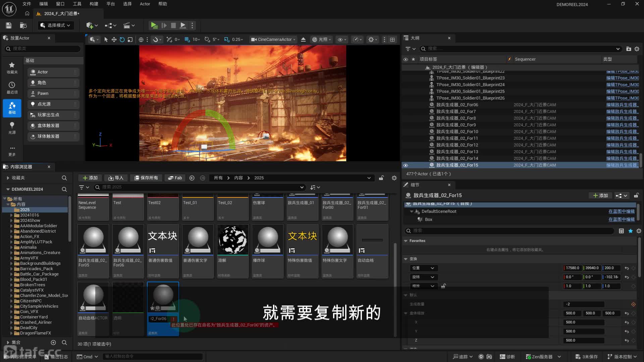This screenshot has width=644, height=362.
Task: Open Recently Placed in the Place Actors panel
Action: pos(12,87)
